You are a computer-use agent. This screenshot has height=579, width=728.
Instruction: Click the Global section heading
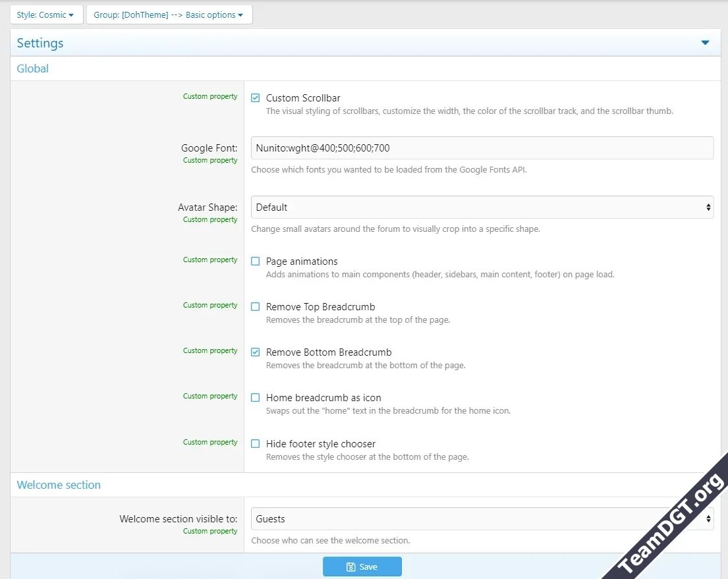33,69
